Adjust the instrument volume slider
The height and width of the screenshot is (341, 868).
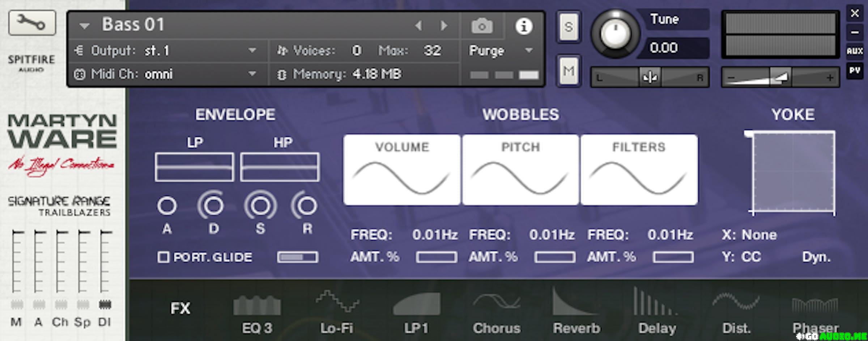[780, 77]
